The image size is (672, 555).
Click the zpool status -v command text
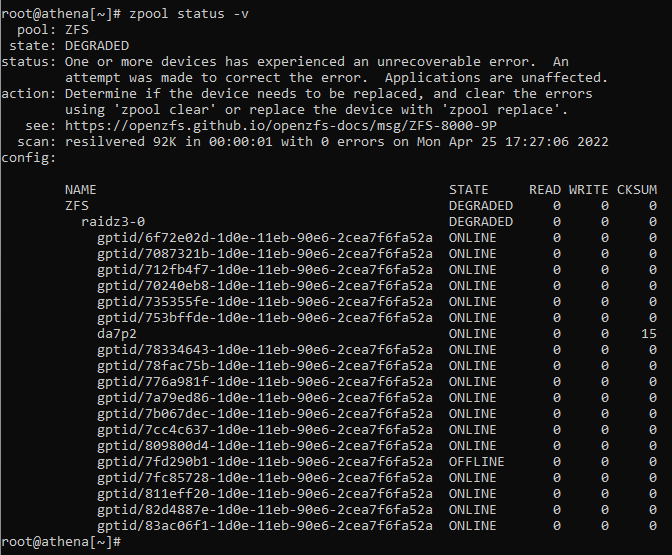tap(189, 14)
